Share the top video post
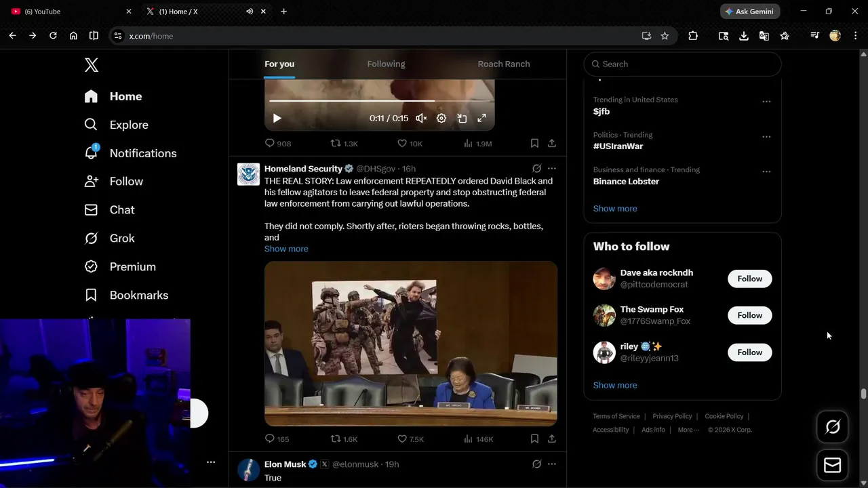 [552, 144]
